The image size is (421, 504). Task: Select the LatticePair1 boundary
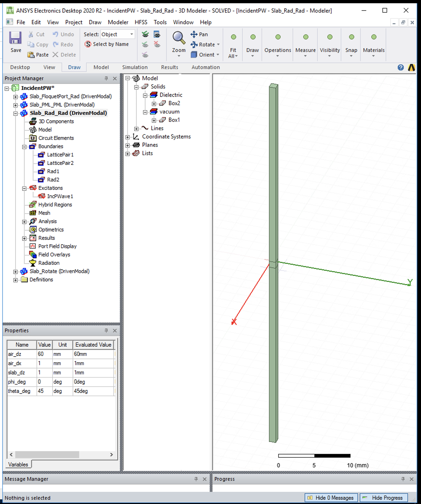(60, 155)
